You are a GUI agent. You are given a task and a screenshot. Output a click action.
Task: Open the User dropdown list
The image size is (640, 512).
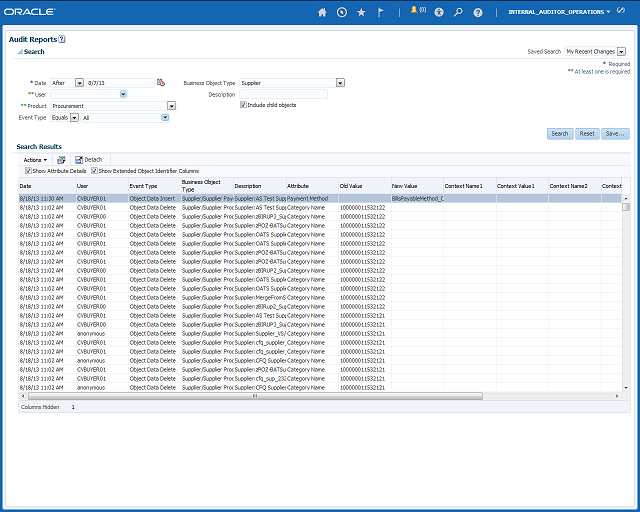pyautogui.click(x=123, y=94)
